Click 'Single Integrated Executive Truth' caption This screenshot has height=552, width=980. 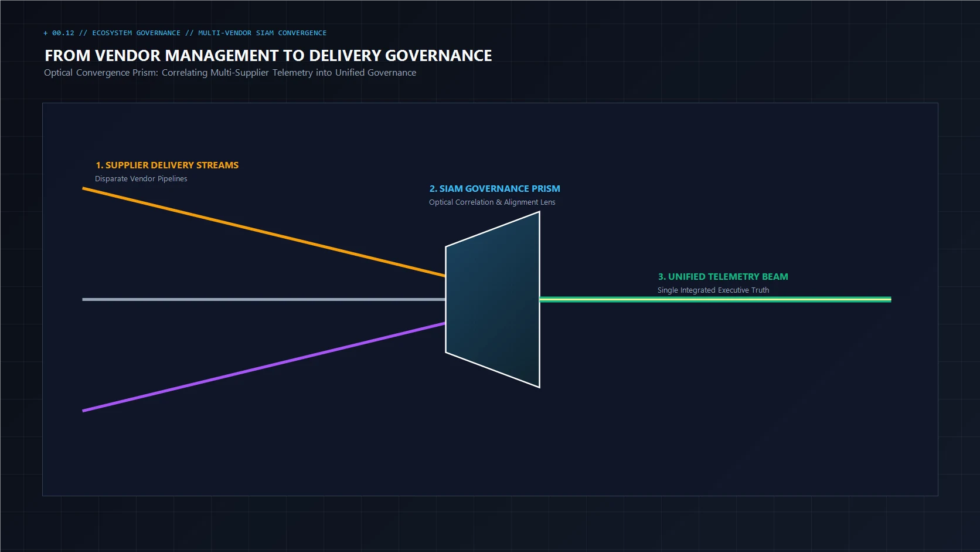(713, 290)
